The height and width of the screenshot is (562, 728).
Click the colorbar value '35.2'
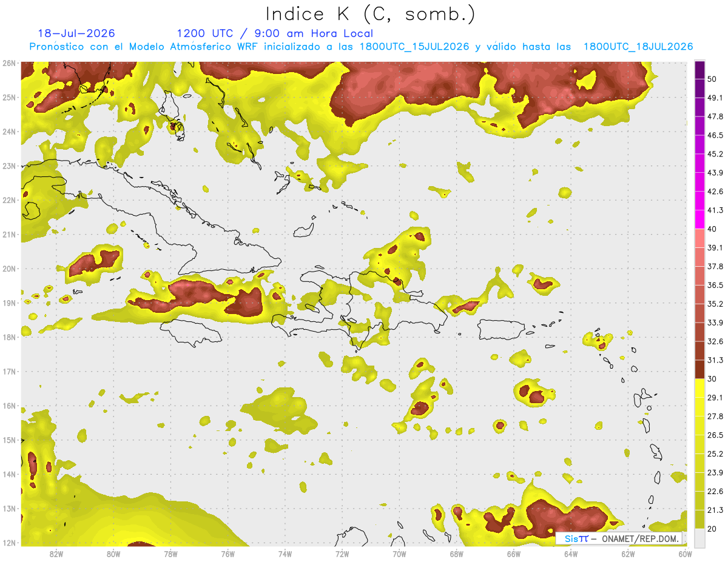(715, 304)
